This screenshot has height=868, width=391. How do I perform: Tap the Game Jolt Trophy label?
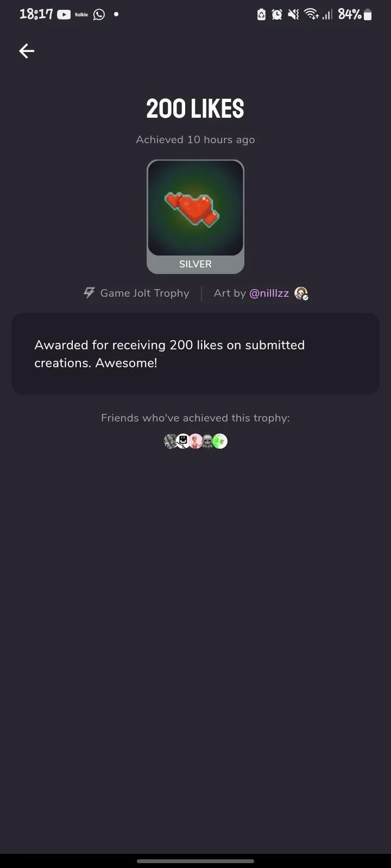(144, 293)
